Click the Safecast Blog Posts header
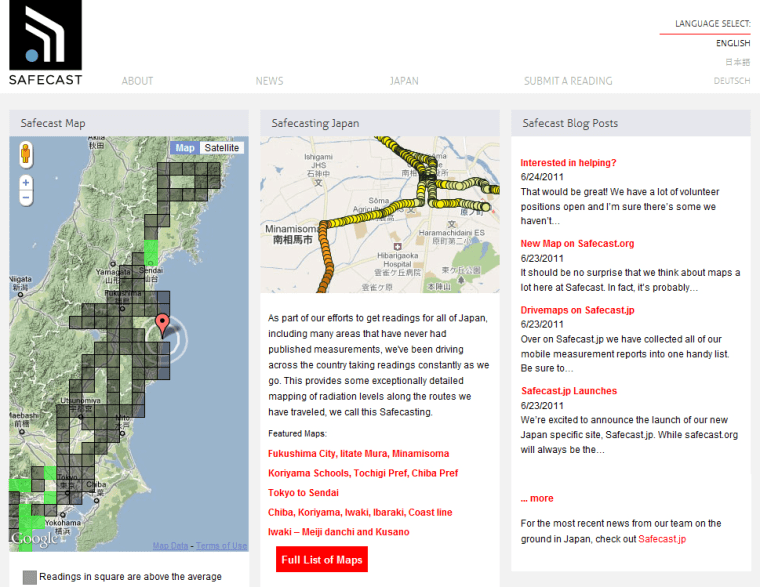 [631, 123]
